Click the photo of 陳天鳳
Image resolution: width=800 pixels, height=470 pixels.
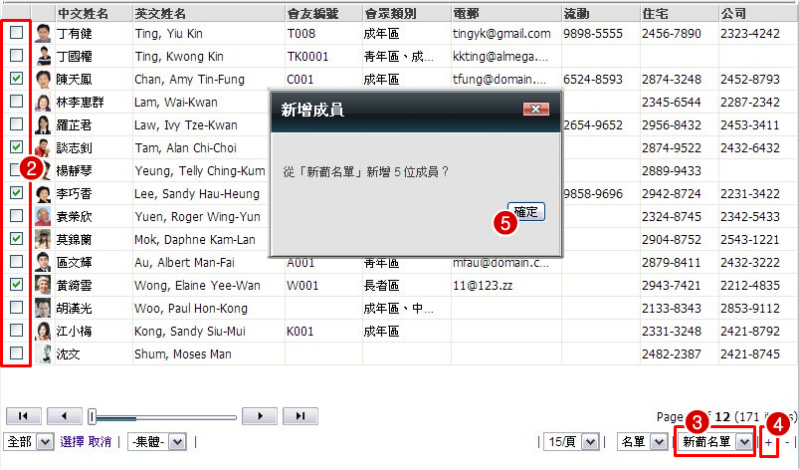tap(43, 79)
